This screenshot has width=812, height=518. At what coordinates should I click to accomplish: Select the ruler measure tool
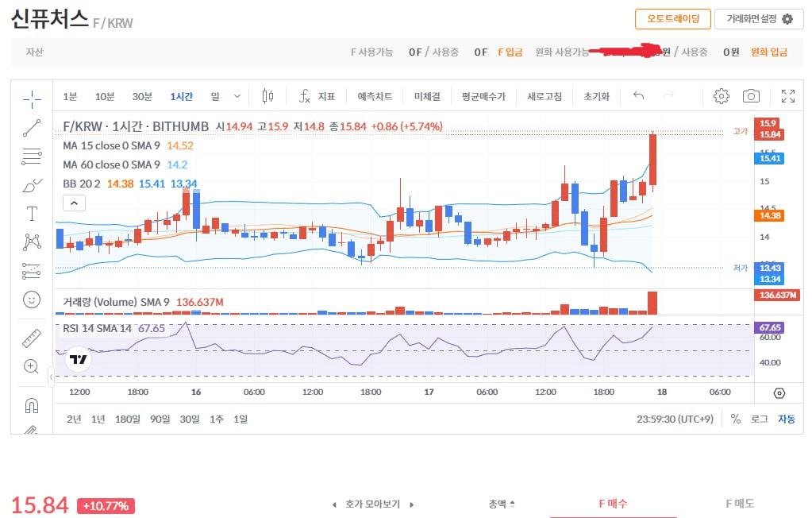click(x=32, y=338)
